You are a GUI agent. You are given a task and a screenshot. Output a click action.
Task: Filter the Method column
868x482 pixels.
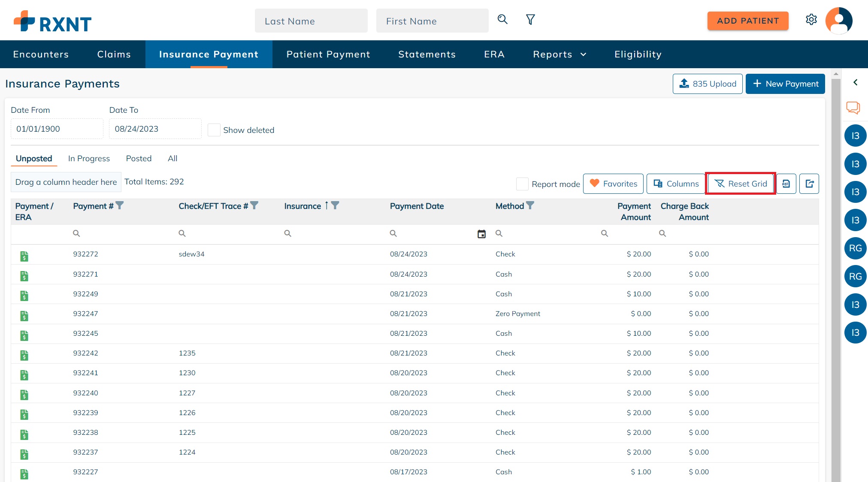[530, 205]
